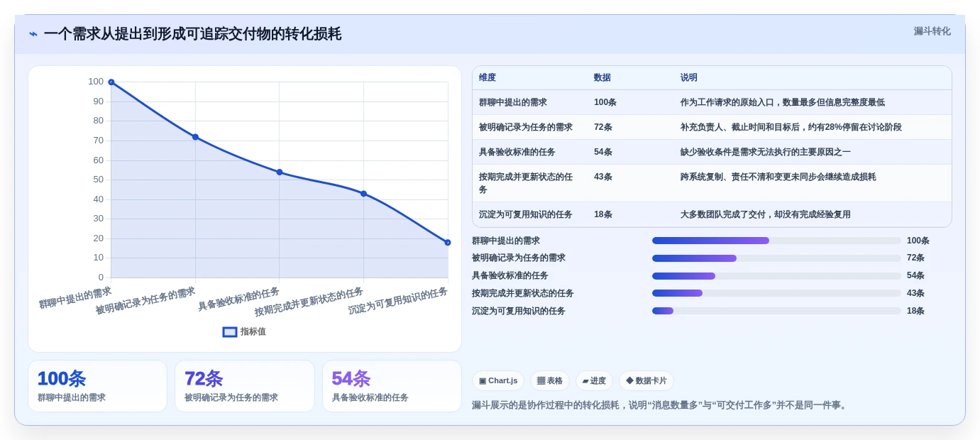The width and height of the screenshot is (980, 440).
Task: Click x-axis label 群聊中提出的需求
Action: (x=75, y=297)
